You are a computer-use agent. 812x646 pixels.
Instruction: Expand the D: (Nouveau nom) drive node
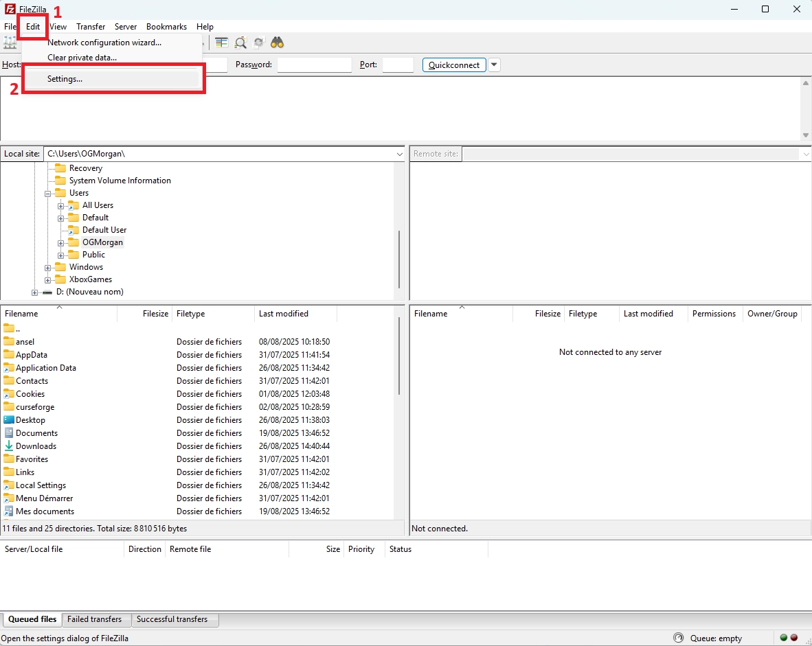(35, 293)
